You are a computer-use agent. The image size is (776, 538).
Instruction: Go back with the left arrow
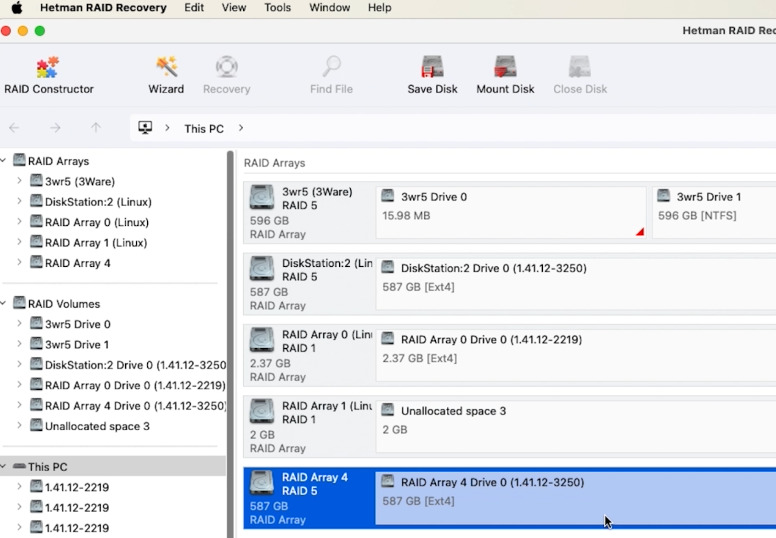point(14,128)
